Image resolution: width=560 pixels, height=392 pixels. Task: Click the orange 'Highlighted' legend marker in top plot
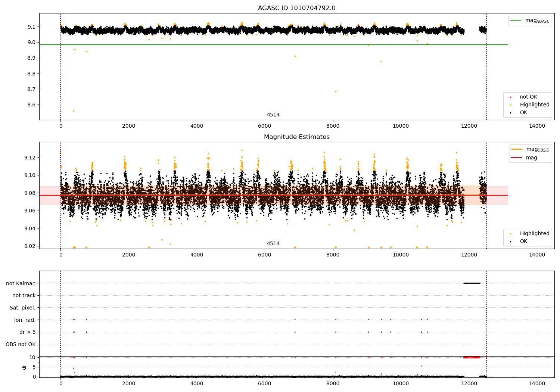click(510, 105)
